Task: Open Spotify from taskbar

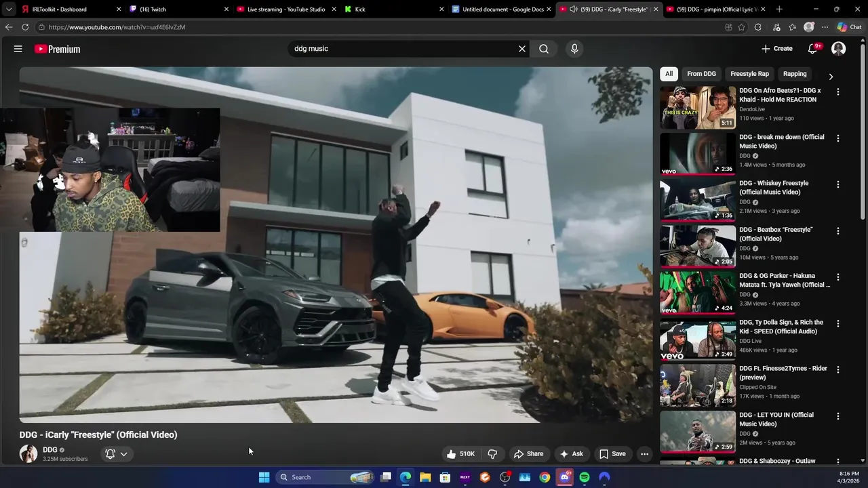Action: [585, 477]
